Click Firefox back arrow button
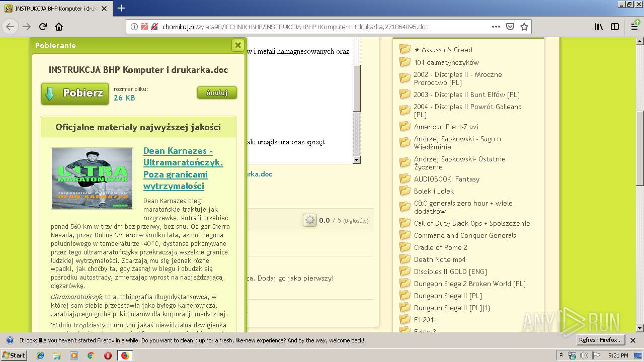The height and width of the screenshot is (362, 644). pos(10,27)
